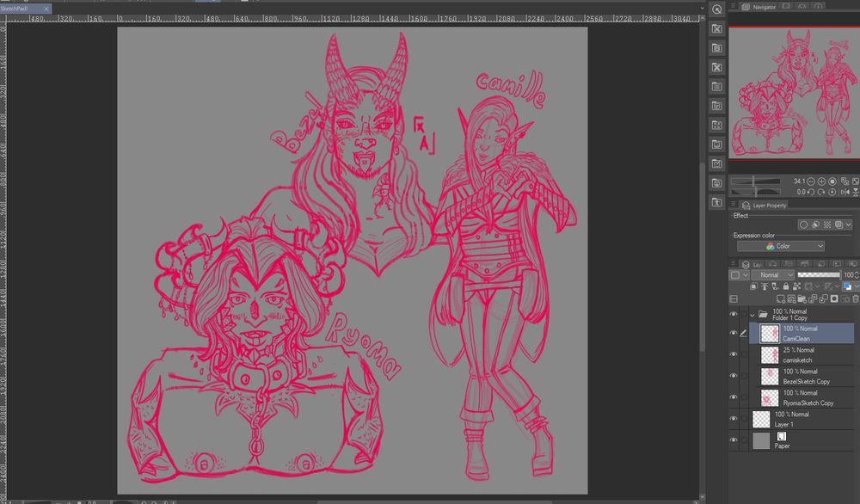Screen dimensions: 860x504
Task: Select the SketchPad! document tab
Action: pos(17,8)
